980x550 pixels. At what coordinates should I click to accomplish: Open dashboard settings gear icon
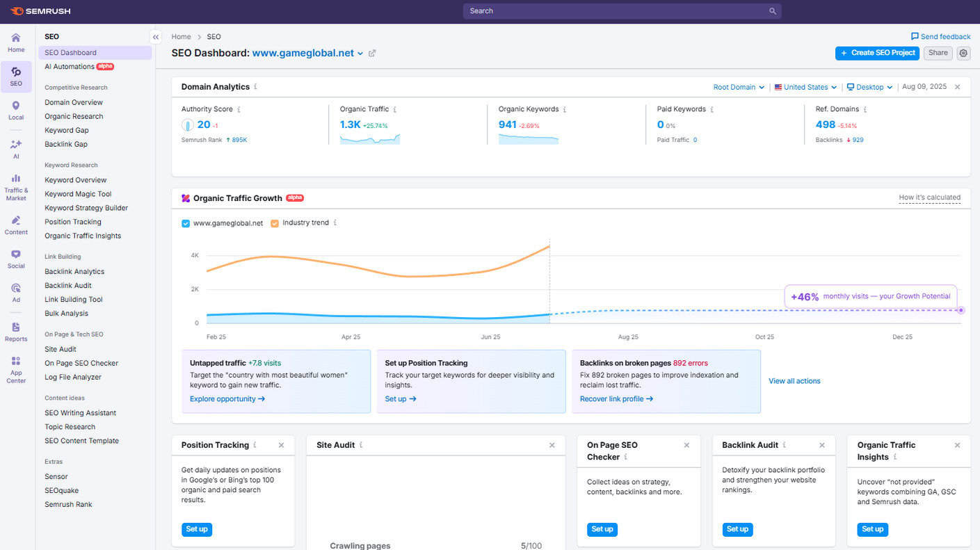click(x=963, y=53)
